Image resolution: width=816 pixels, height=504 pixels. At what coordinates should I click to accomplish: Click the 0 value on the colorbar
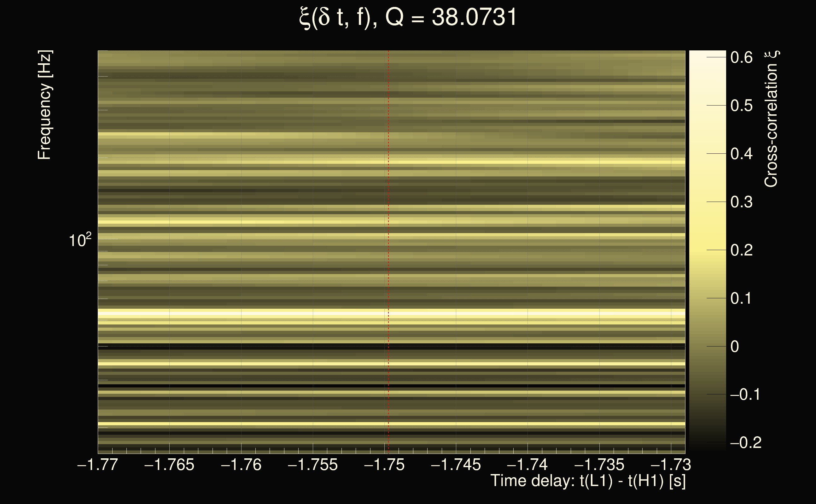[734, 346]
